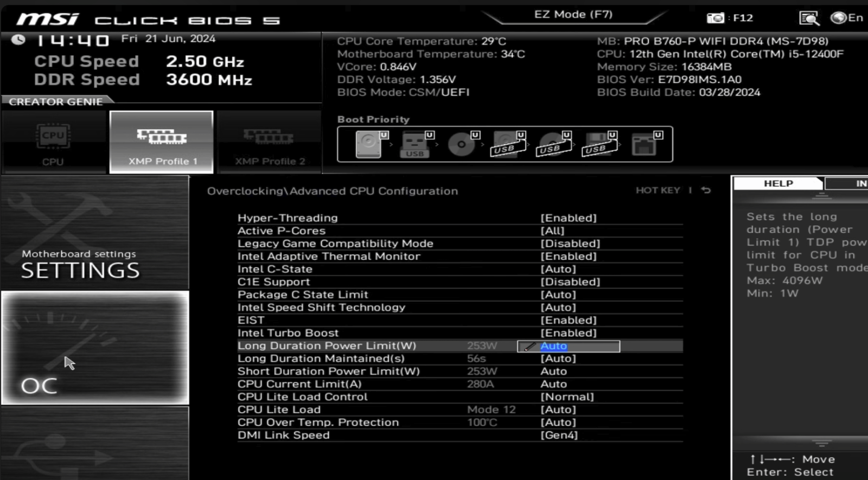The height and width of the screenshot is (480, 868).
Task: Click the BIOS Mode CSM/UEFI line
Action: pyautogui.click(x=403, y=92)
